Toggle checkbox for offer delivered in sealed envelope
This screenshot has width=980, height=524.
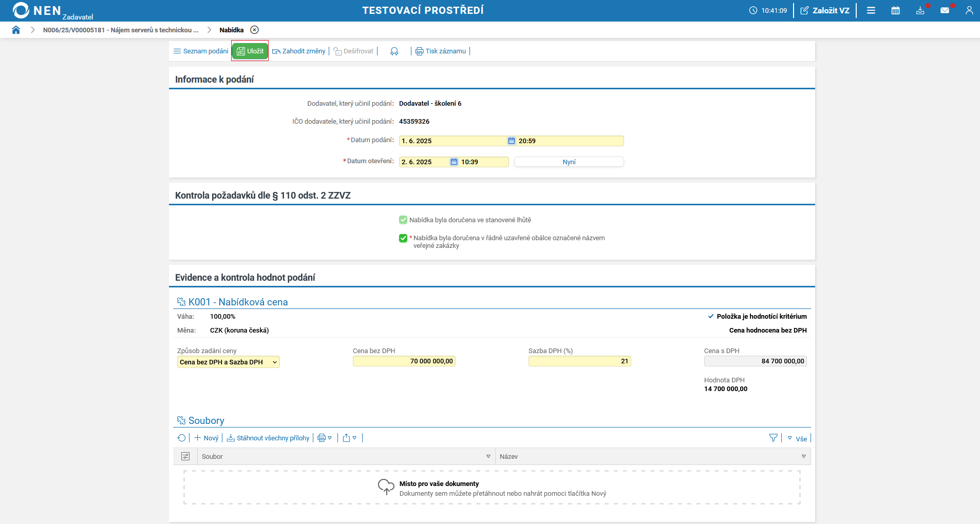click(x=403, y=238)
